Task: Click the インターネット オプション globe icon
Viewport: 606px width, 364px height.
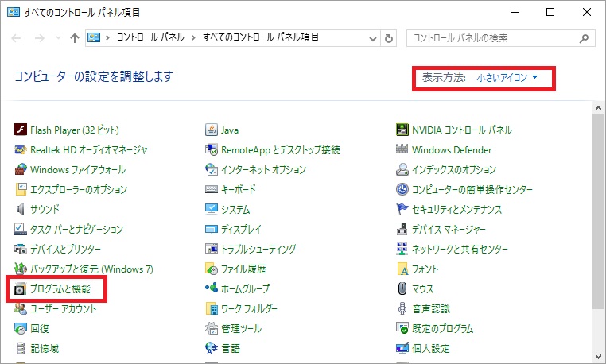Action: (x=212, y=169)
